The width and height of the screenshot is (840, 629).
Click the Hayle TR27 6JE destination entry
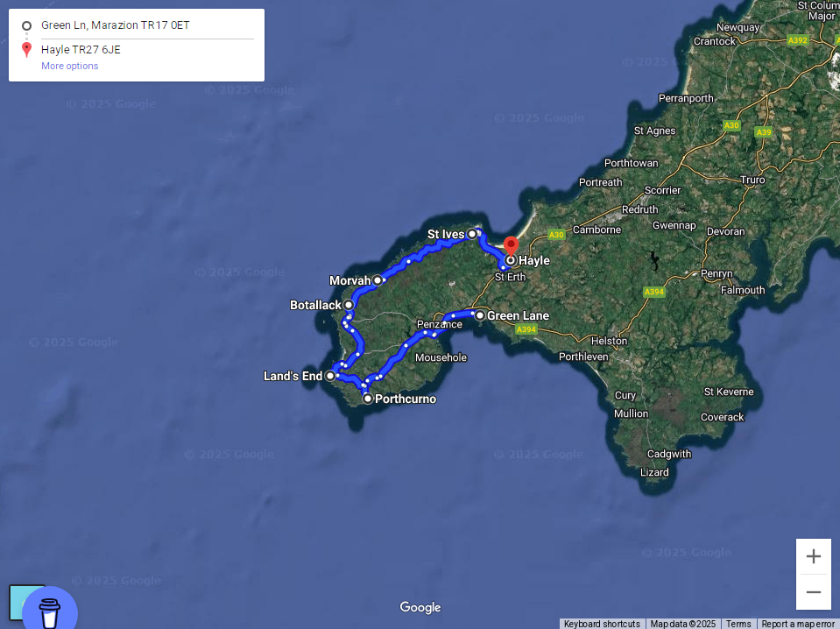pyautogui.click(x=81, y=50)
